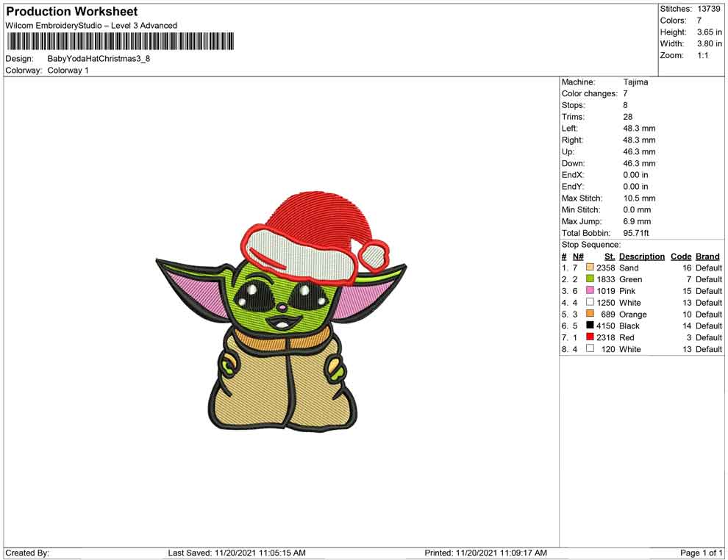Screen dimensions: 728x560
Task: Click the Color changes value '7'
Action: click(625, 94)
